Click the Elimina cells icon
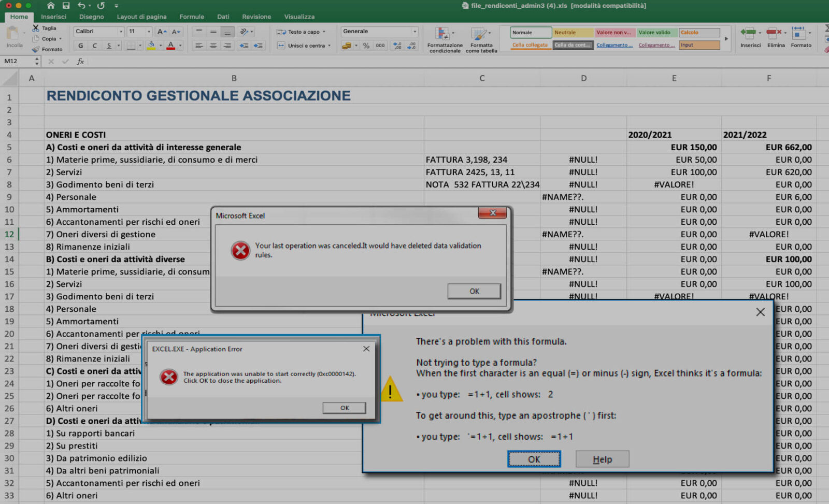 tap(774, 33)
